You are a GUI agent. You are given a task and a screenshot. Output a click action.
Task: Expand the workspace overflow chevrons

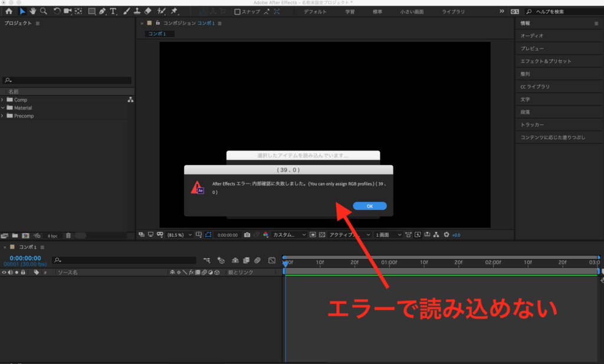pos(501,11)
